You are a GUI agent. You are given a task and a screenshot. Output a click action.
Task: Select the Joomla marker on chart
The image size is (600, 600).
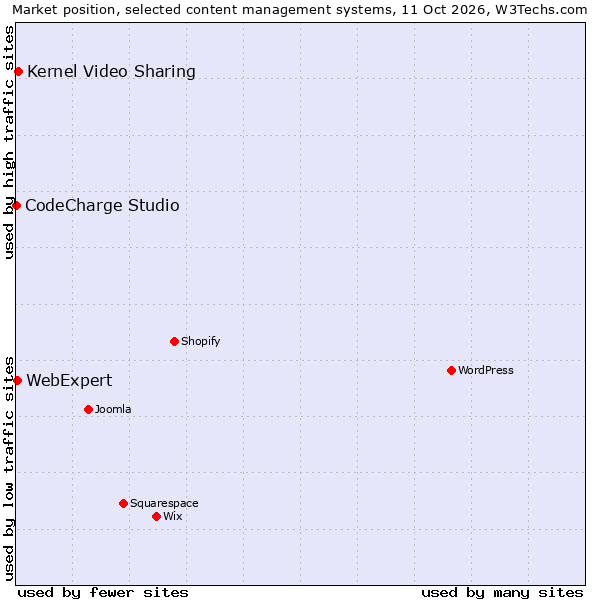(x=88, y=409)
